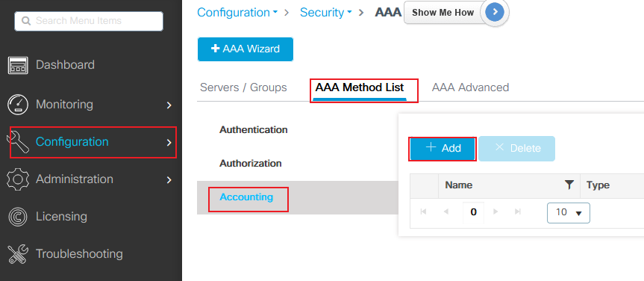Open the Dashboard icon in sidebar
This screenshot has height=281, width=644.
coord(18,66)
